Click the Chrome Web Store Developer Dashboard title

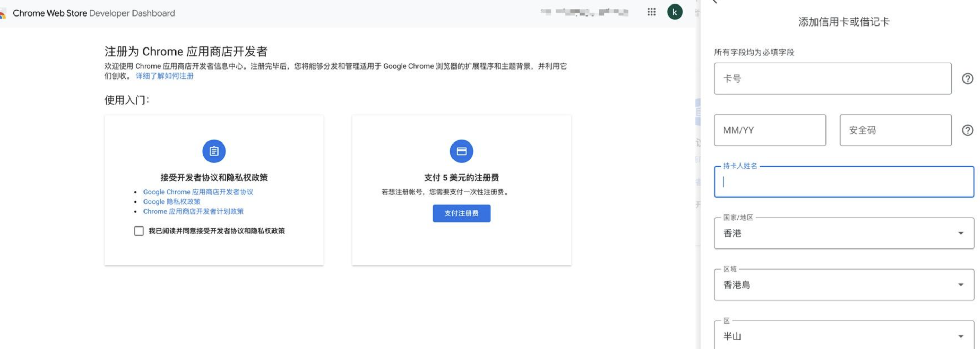94,13
